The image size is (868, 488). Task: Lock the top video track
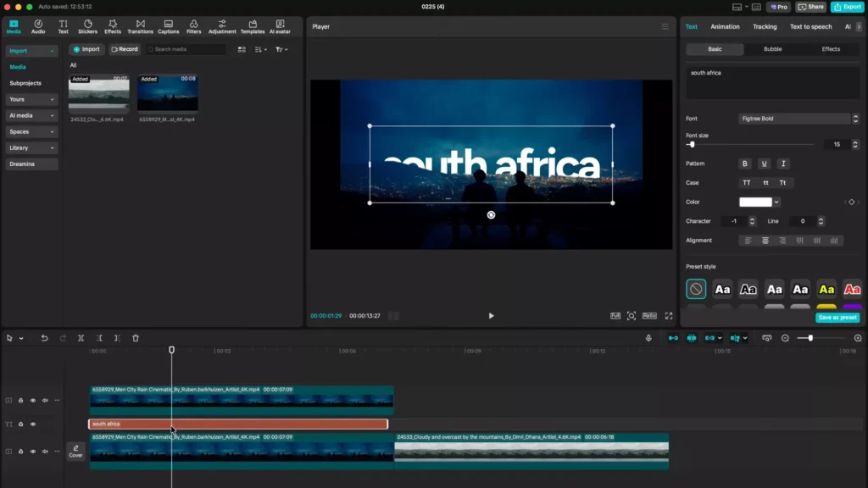point(20,401)
